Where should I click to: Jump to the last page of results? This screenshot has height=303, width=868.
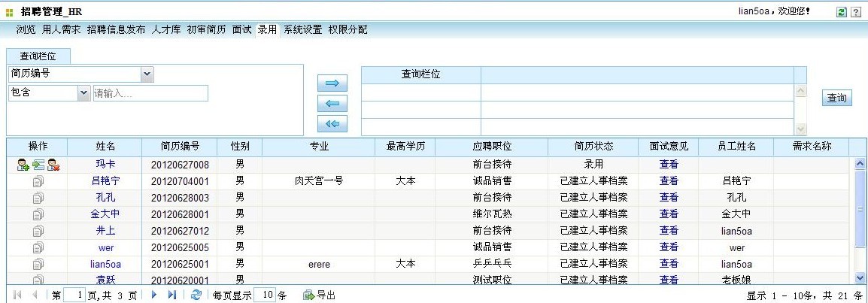pyautogui.click(x=172, y=295)
